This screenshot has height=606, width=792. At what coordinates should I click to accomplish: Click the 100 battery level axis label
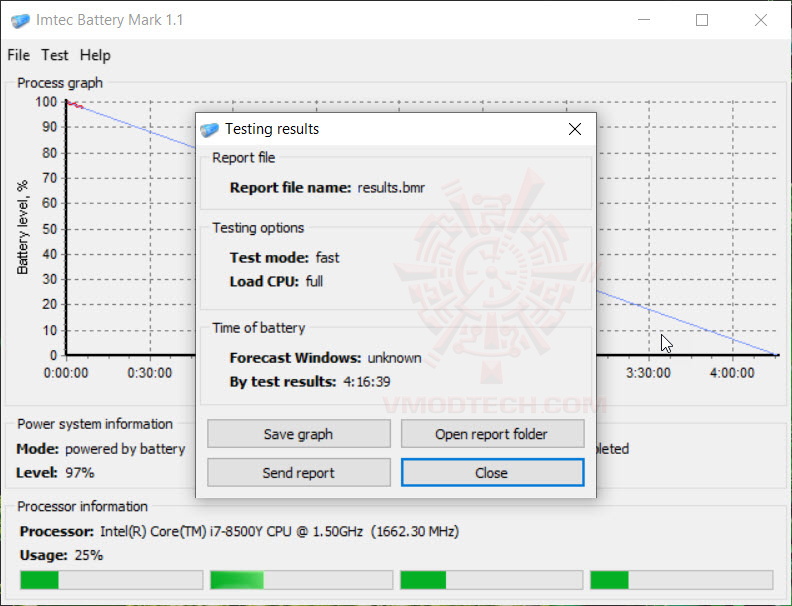tap(46, 102)
